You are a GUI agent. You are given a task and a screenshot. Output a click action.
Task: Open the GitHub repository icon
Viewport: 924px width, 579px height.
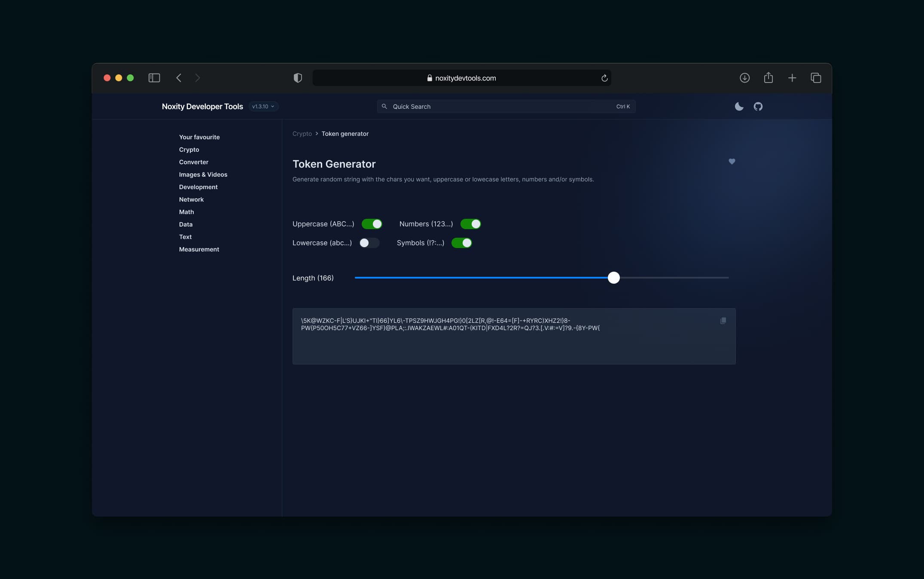pos(758,106)
